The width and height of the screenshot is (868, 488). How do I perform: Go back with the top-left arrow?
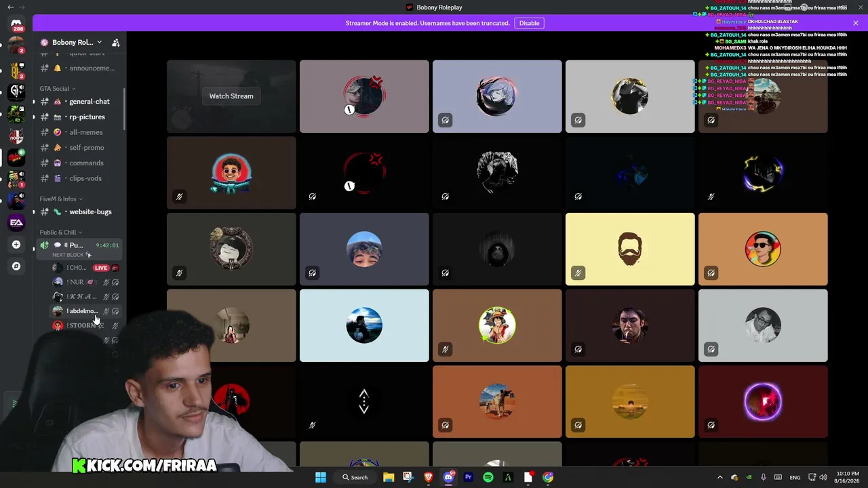point(10,7)
